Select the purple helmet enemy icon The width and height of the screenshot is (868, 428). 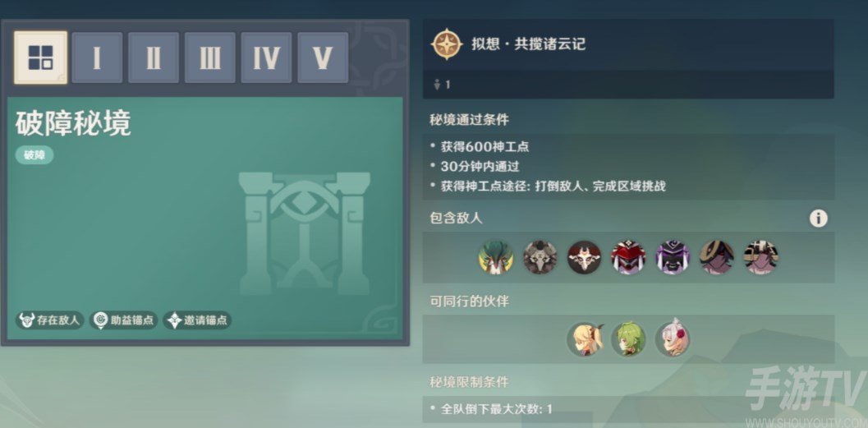pyautogui.click(x=673, y=257)
